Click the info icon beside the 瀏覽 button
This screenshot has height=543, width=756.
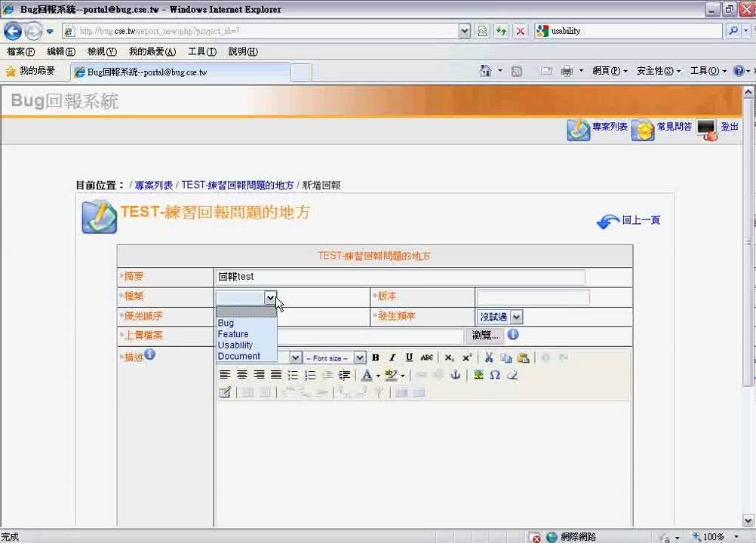[x=514, y=334]
